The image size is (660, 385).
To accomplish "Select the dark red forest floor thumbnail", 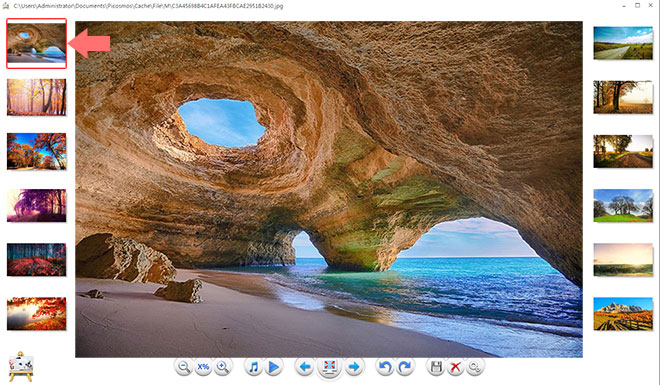I will pos(37,260).
